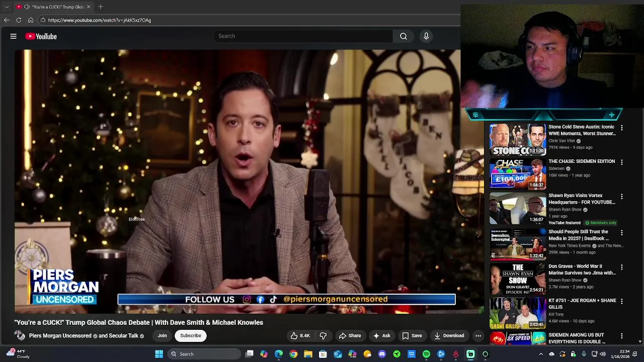Go to the YouTube home logo
This screenshot has height=362, width=644.
(41, 36)
